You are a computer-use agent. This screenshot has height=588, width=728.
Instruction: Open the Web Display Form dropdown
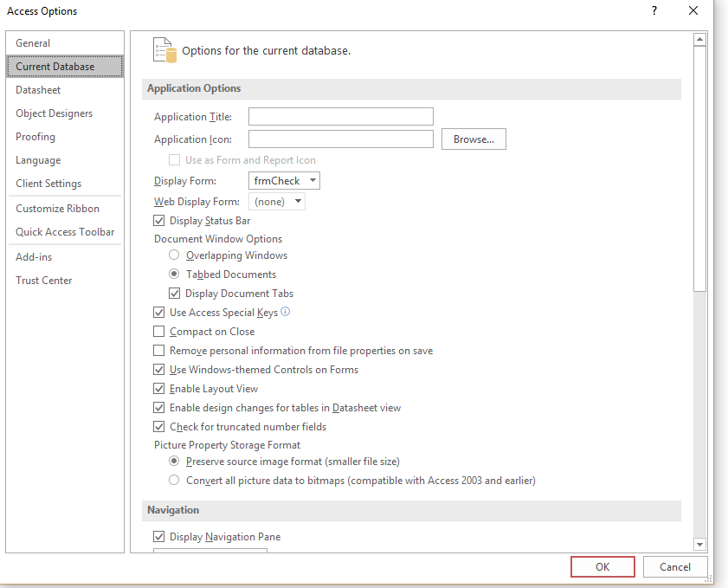pyautogui.click(x=277, y=202)
